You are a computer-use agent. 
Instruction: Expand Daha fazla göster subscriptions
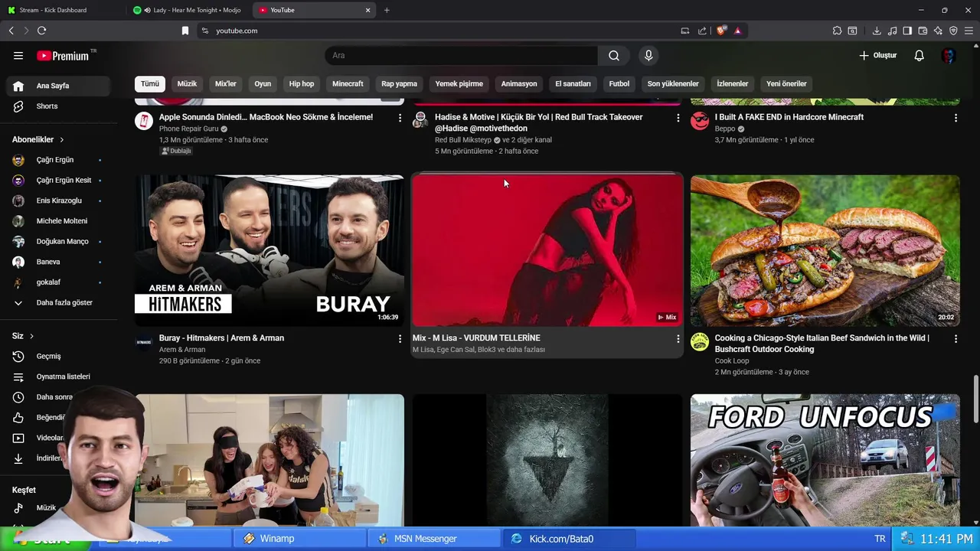[x=59, y=303]
